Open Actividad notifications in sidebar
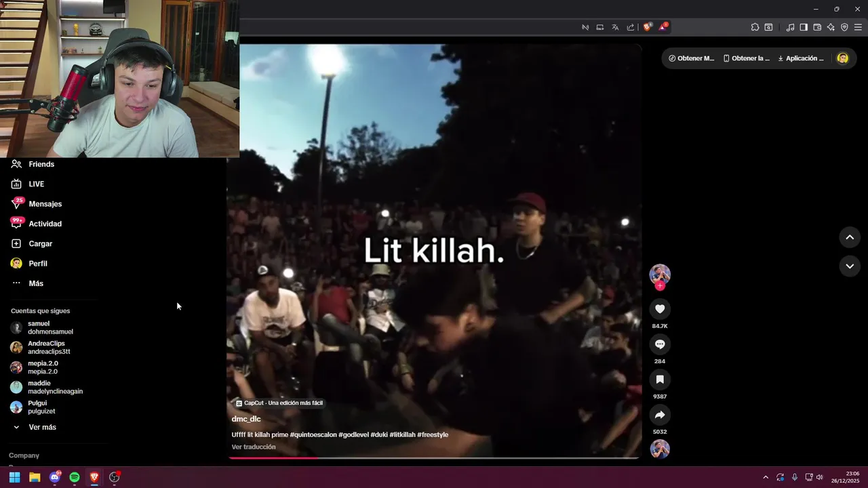This screenshot has width=868, height=488. pyautogui.click(x=37, y=224)
